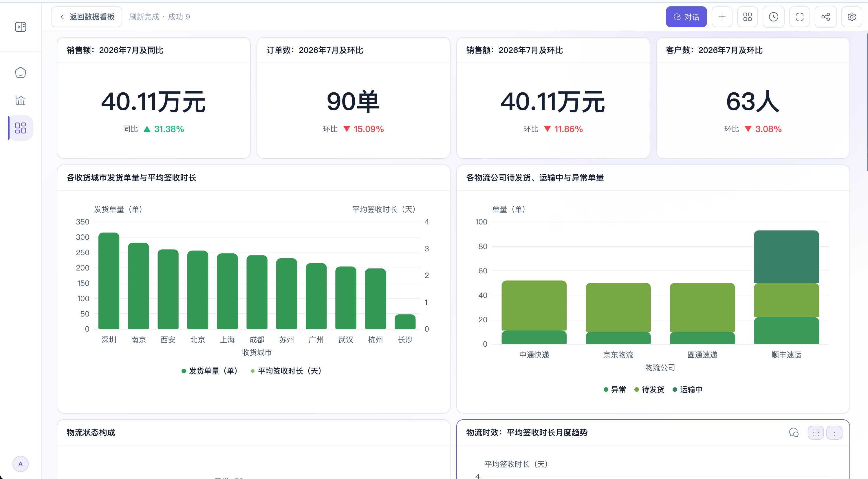Open chat icon on 物流时效 card
Screen dimensions: 868x479
(x=794, y=432)
